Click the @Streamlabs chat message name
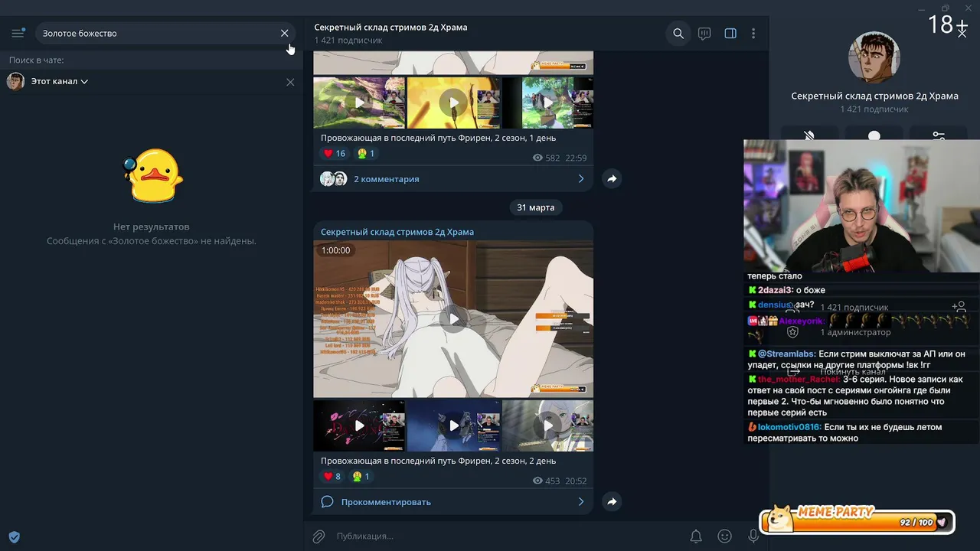Viewport: 980px width, 551px height. [786, 354]
